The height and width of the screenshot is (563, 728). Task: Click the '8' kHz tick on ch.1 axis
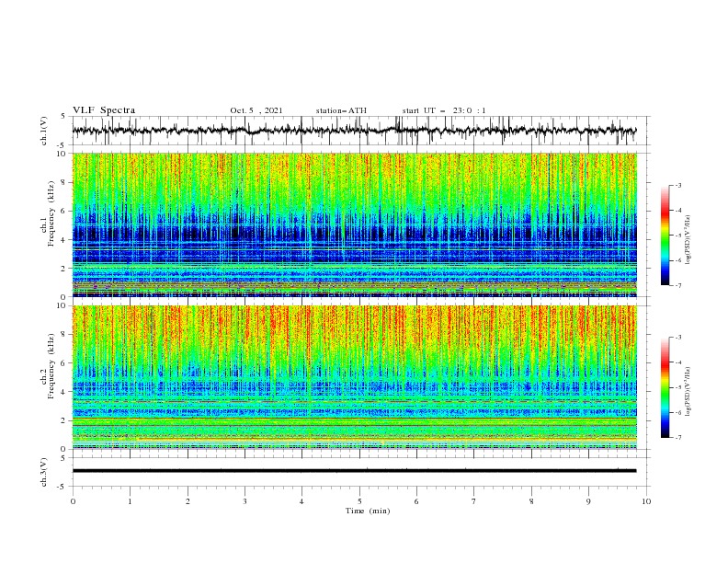[63, 182]
